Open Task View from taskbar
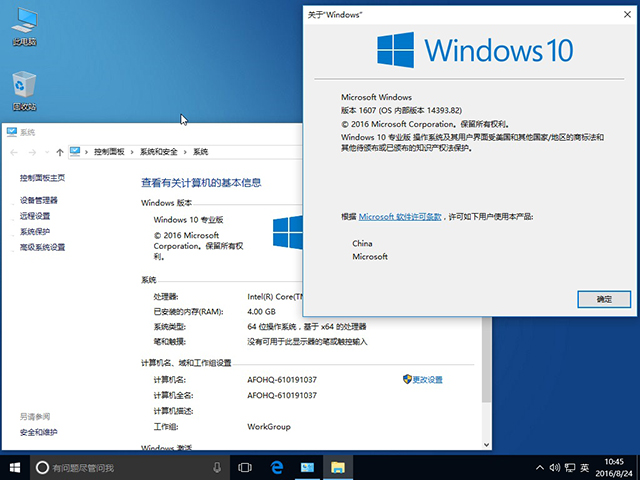This screenshot has height=480, width=640. [245, 467]
